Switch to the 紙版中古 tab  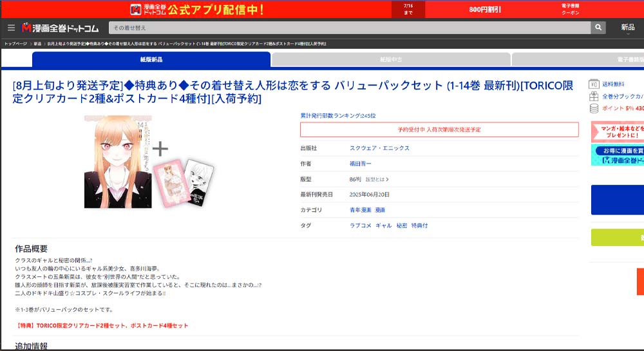391,59
